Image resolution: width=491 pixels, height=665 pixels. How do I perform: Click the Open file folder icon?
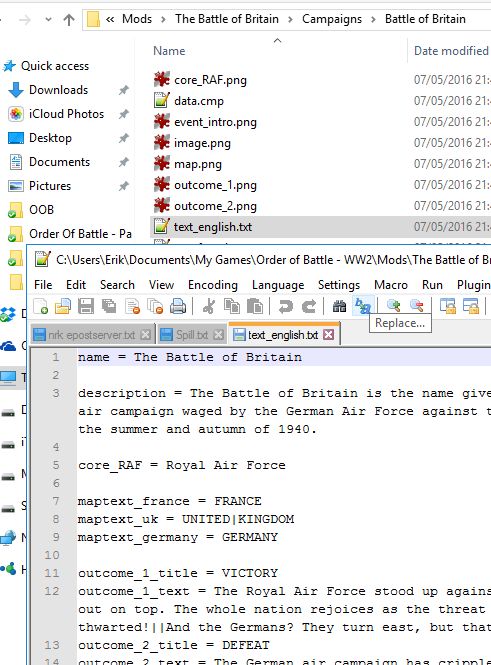tap(63, 306)
